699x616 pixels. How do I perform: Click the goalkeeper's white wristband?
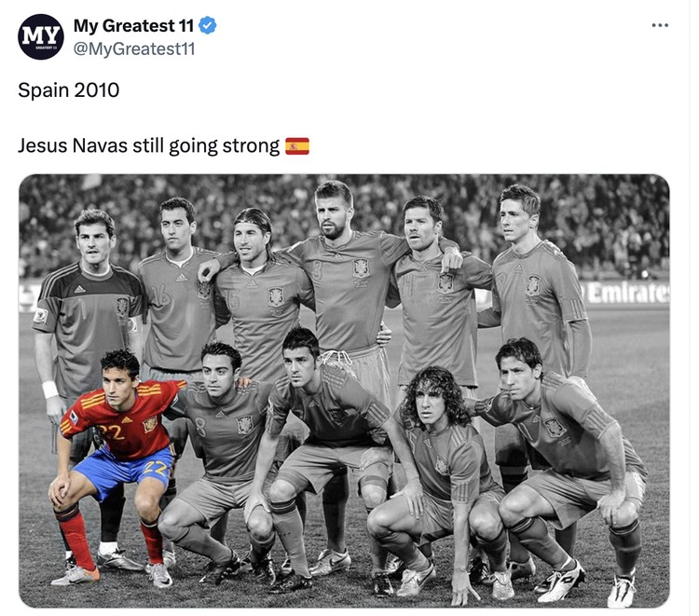point(50,390)
